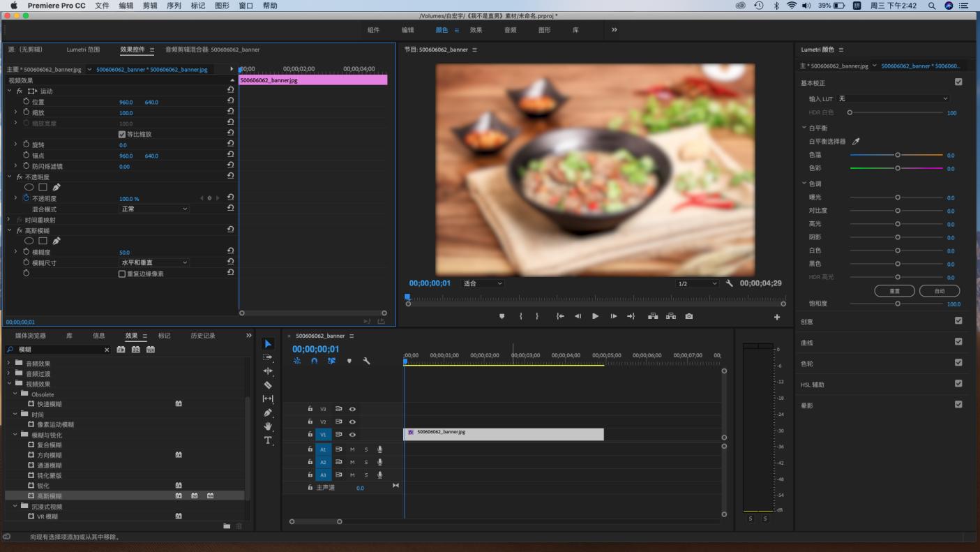This screenshot has width=980, height=552.
Task: Switch to the 历史记录 tab
Action: (203, 336)
